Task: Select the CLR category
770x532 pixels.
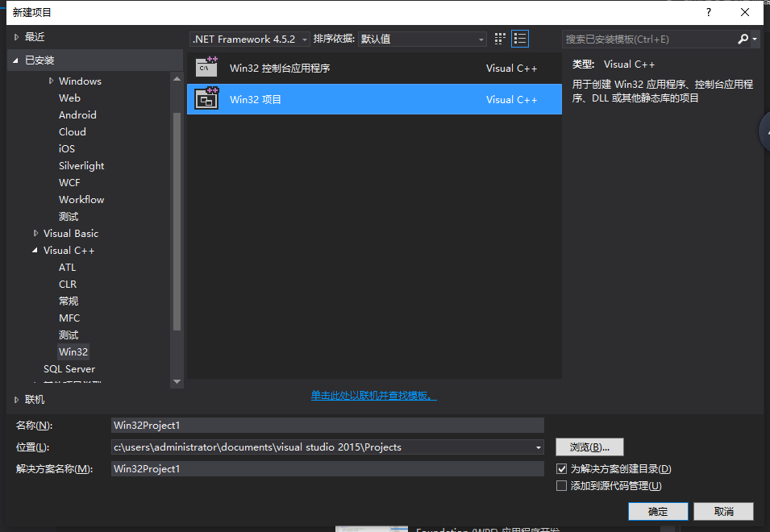Action: coord(67,285)
